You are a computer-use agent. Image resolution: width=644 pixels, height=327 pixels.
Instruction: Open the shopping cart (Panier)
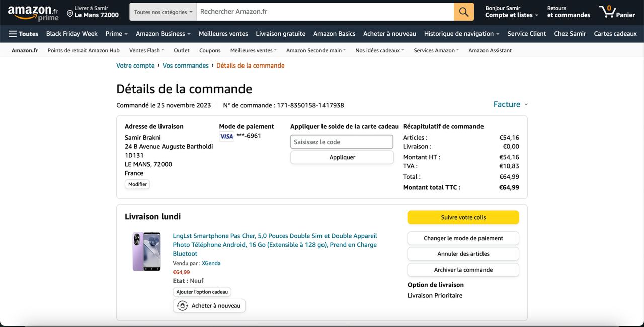(x=617, y=12)
